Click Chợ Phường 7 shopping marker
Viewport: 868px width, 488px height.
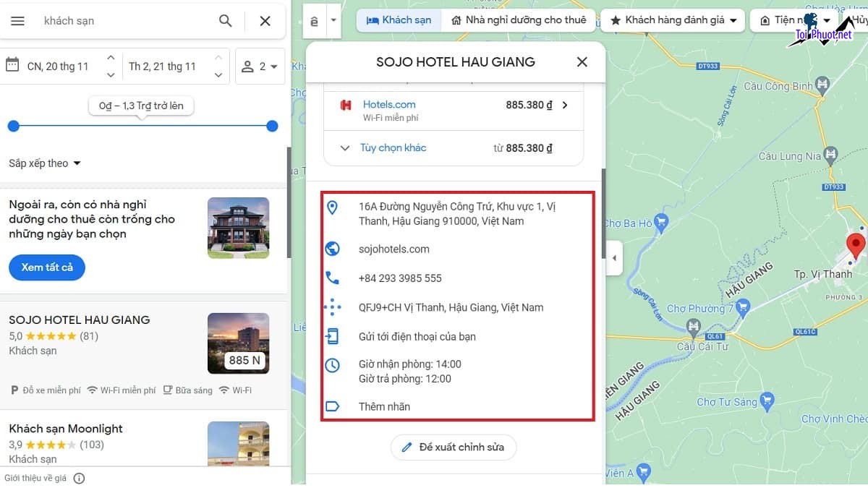tap(743, 307)
